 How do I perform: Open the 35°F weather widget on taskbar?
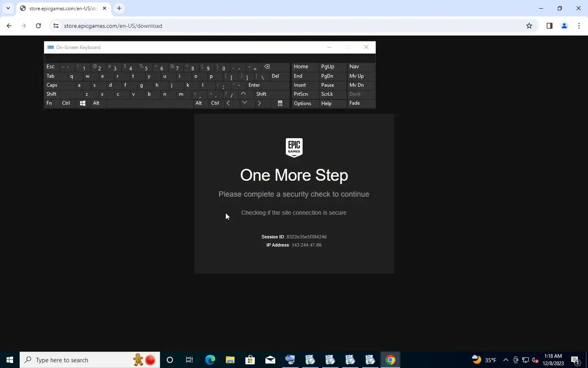point(484,360)
